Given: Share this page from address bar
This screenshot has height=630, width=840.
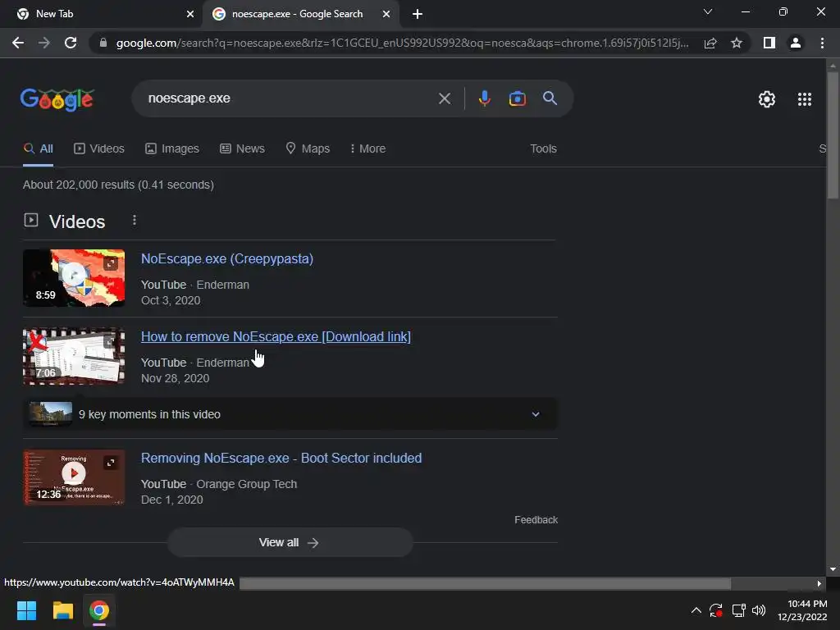Looking at the screenshot, I should (x=710, y=43).
